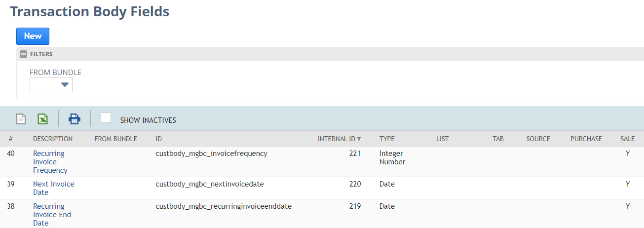Click the CSV export document icon
This screenshot has height=228, width=644.
point(21,119)
